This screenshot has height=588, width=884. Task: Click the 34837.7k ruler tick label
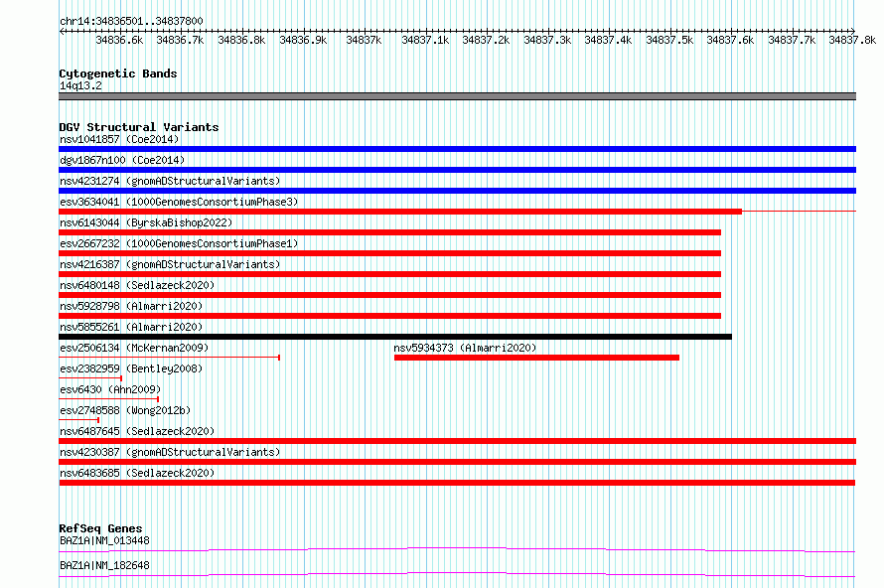click(x=792, y=40)
